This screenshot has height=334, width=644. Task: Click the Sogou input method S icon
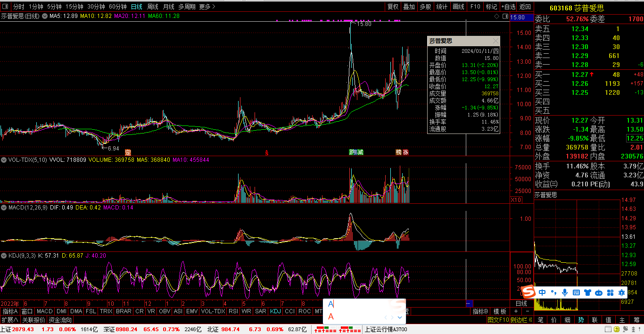[529, 292]
